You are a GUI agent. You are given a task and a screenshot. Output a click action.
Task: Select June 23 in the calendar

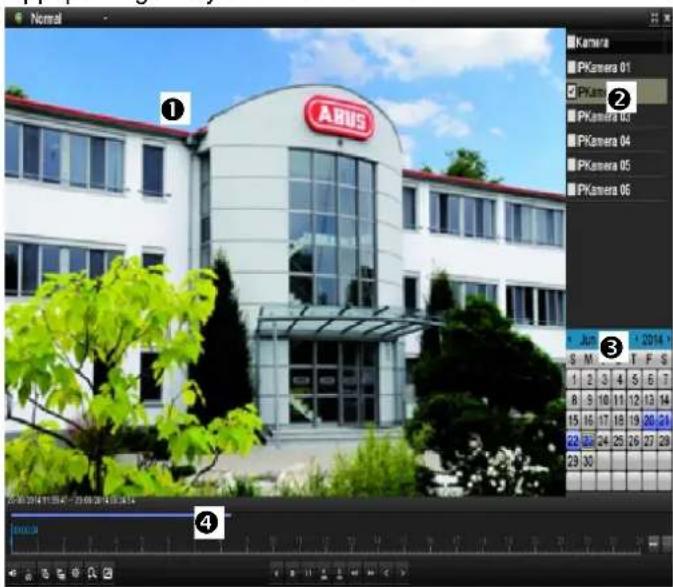(588, 440)
